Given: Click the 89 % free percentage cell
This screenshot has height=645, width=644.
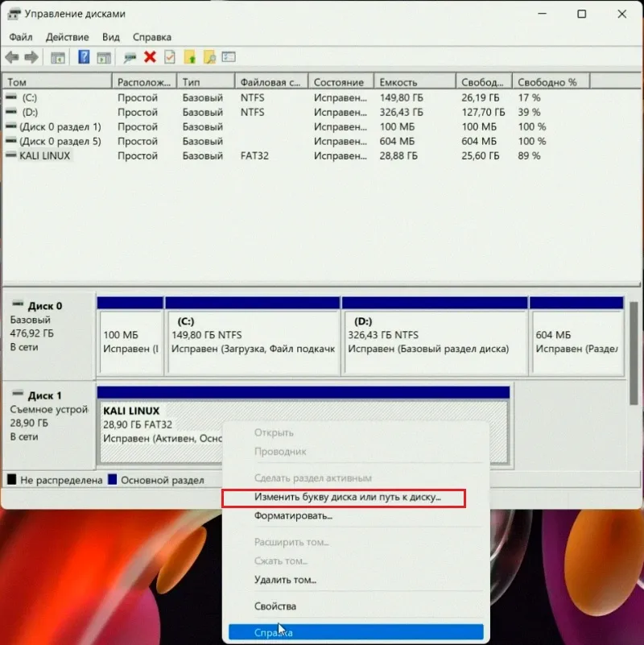Looking at the screenshot, I should 529,156.
